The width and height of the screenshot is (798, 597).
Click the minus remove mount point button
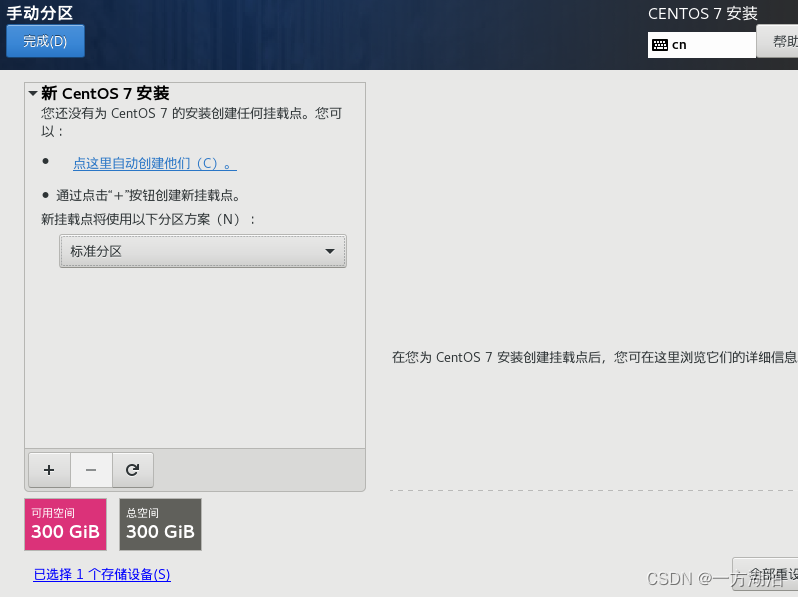tap(91, 470)
